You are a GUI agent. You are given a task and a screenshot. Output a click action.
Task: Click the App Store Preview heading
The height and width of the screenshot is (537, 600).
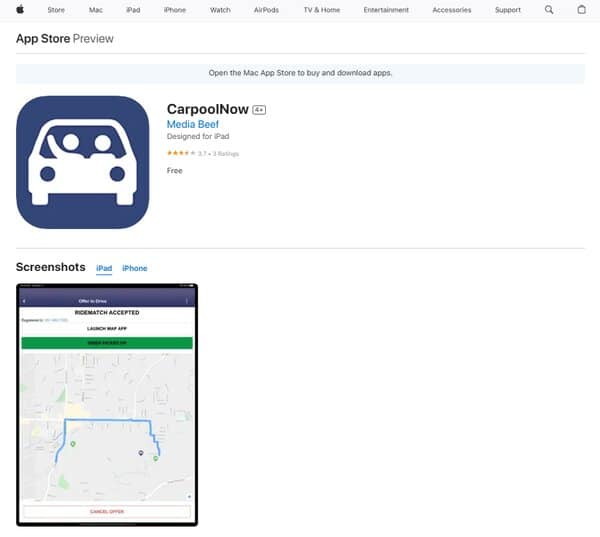tap(65, 39)
